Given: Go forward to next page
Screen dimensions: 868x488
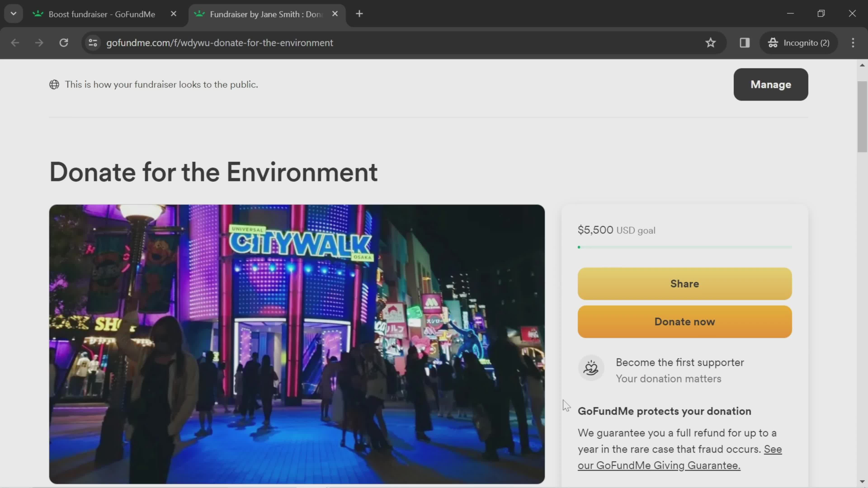Looking at the screenshot, I should [x=39, y=43].
